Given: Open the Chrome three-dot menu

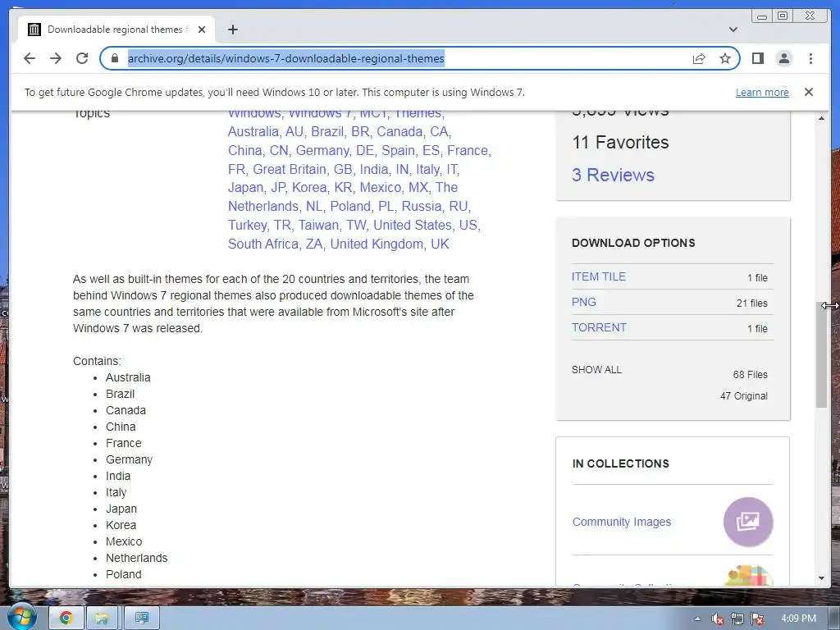Looking at the screenshot, I should (x=810, y=58).
